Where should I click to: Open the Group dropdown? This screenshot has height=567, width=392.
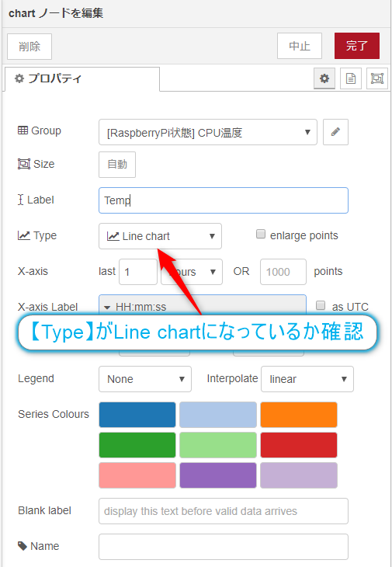[208, 132]
